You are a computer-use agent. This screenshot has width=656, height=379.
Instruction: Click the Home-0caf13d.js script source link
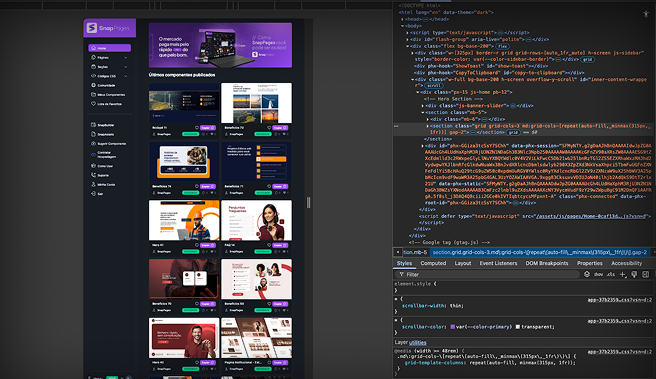pyautogui.click(x=592, y=216)
